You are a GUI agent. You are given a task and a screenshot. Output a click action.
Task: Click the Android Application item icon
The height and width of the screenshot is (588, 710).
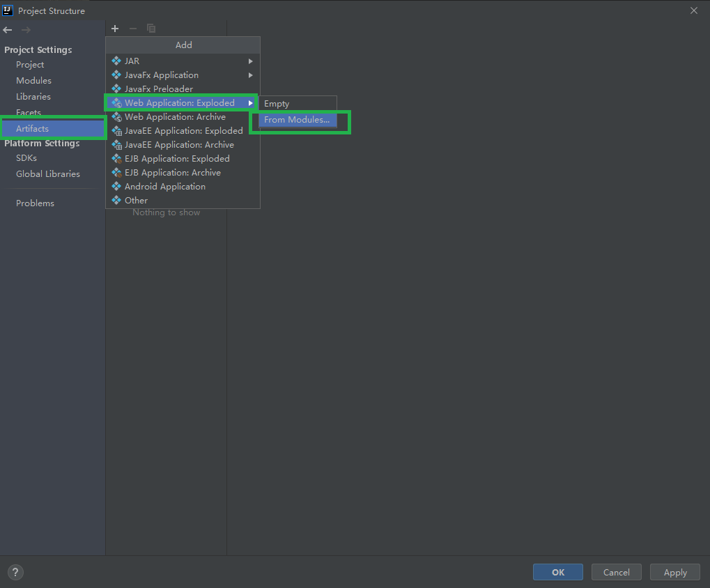(116, 186)
